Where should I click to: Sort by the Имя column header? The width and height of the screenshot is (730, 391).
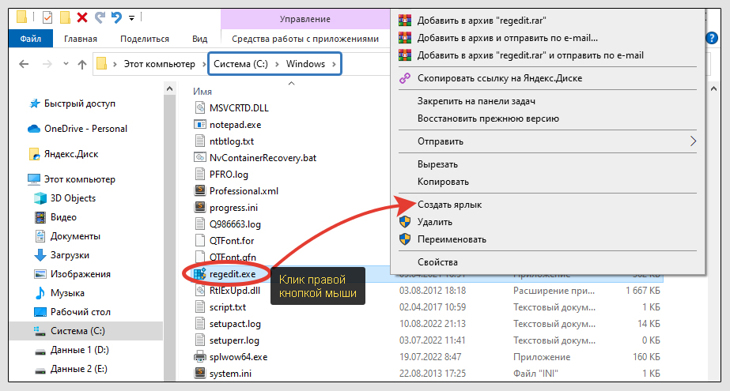(x=203, y=92)
